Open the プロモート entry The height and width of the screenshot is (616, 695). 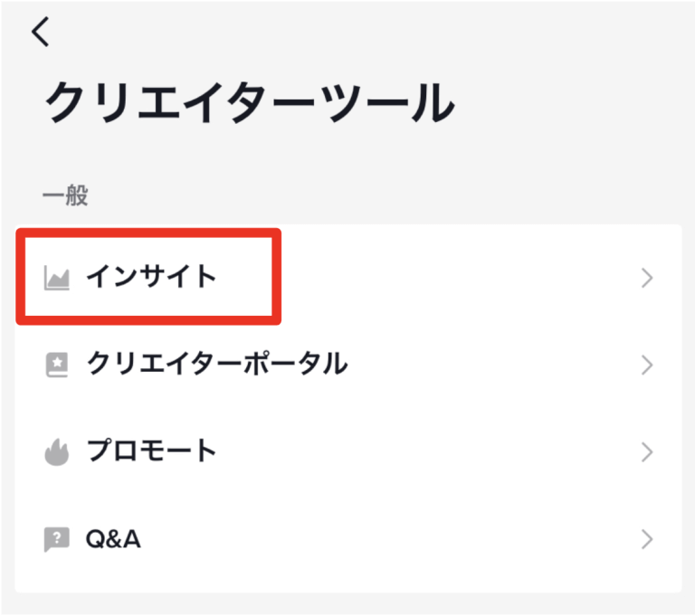(151, 450)
